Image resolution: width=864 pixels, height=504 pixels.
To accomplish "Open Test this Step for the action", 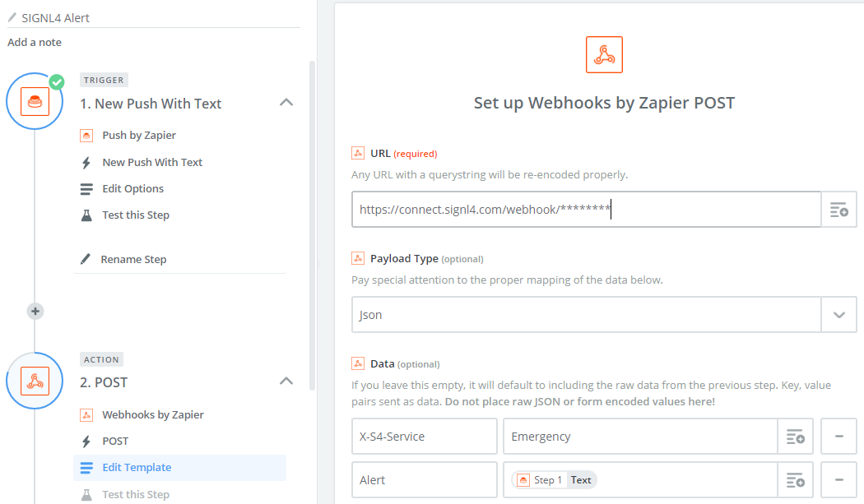I will point(136,495).
